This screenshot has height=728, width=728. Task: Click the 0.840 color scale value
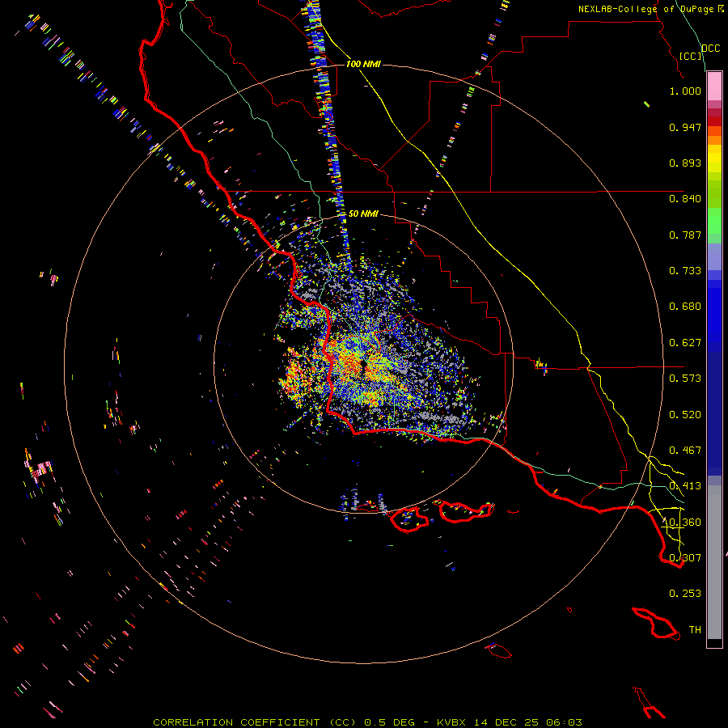[x=685, y=199]
